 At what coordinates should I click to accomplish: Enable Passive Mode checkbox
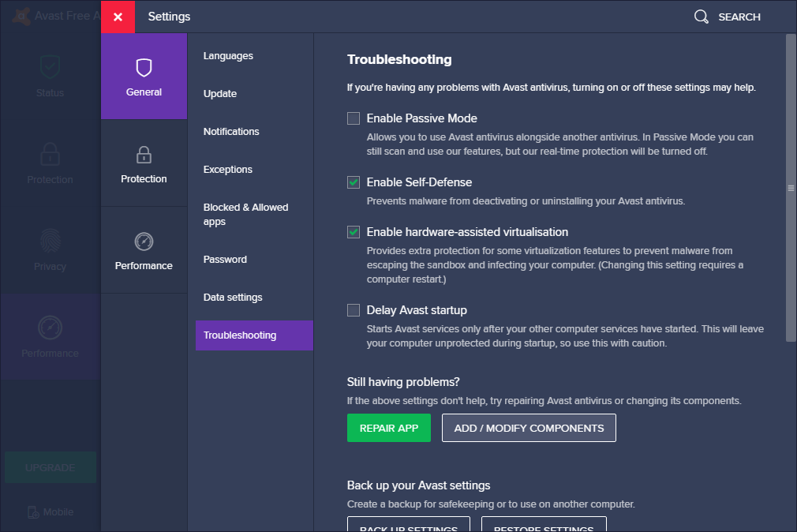click(354, 118)
